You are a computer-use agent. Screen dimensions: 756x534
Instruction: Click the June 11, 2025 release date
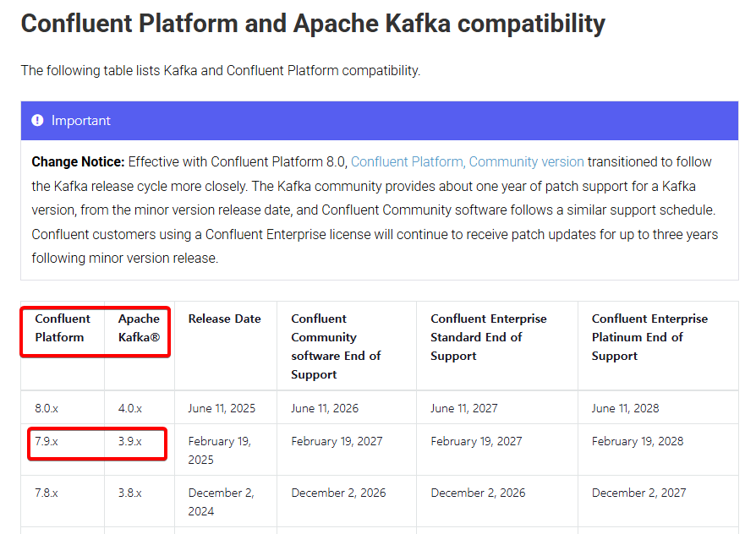point(222,408)
